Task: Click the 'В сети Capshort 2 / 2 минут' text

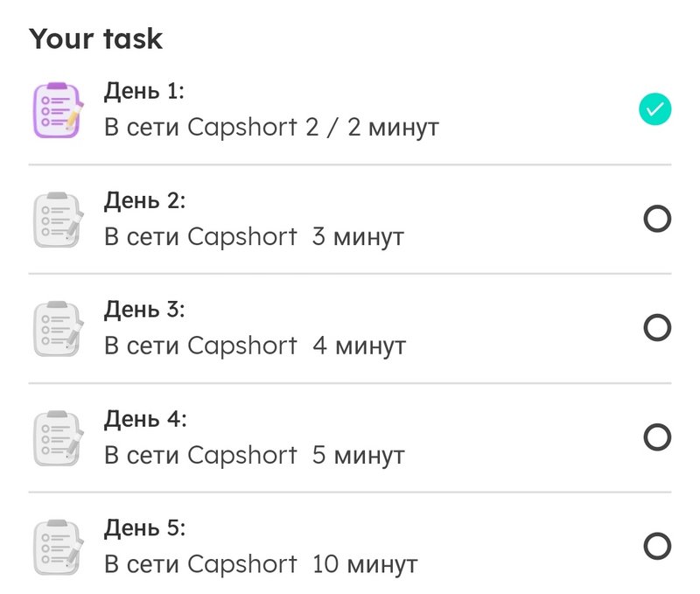Action: pos(271,128)
